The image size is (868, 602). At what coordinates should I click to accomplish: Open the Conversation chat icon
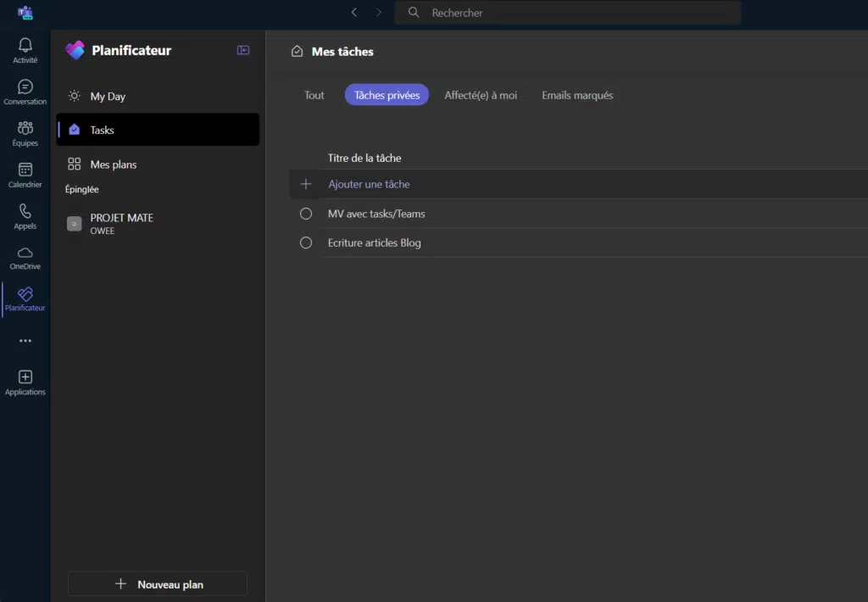click(x=25, y=87)
